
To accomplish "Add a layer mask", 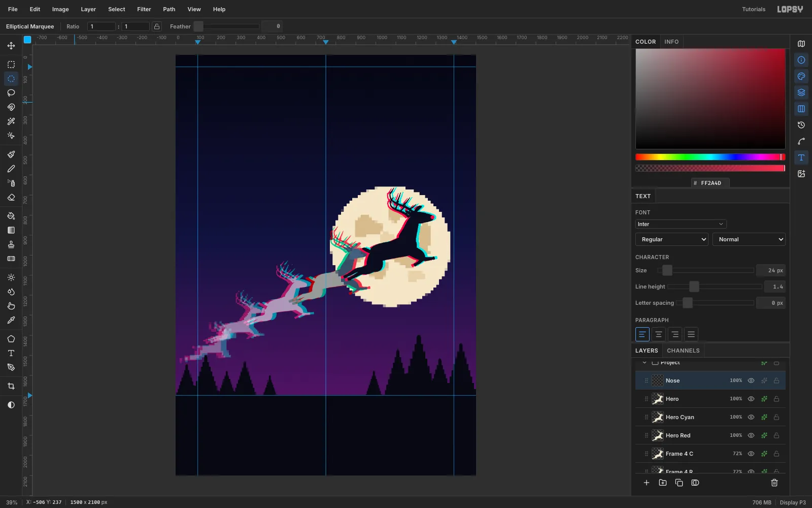I will 695,483.
